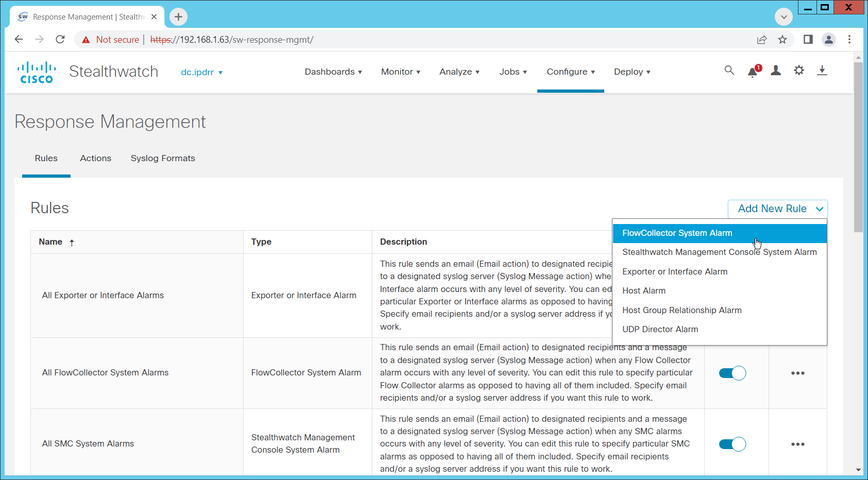The width and height of the screenshot is (868, 480).
Task: Switch to the Rules tab
Action: [46, 158]
